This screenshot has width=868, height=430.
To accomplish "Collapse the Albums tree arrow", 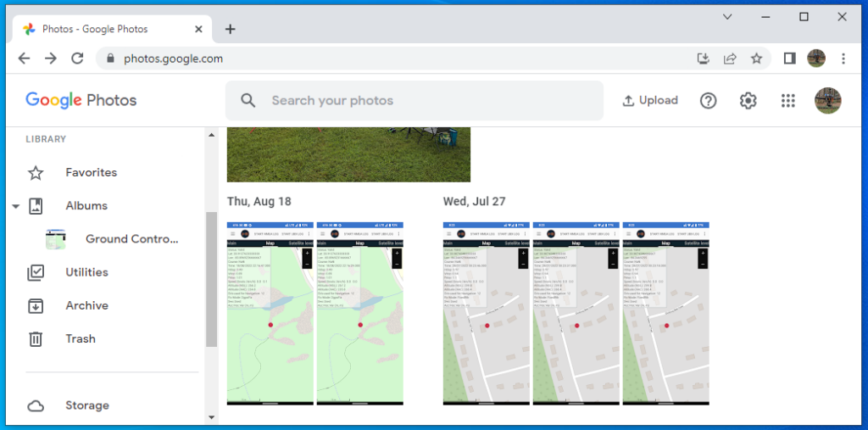I will [x=15, y=206].
